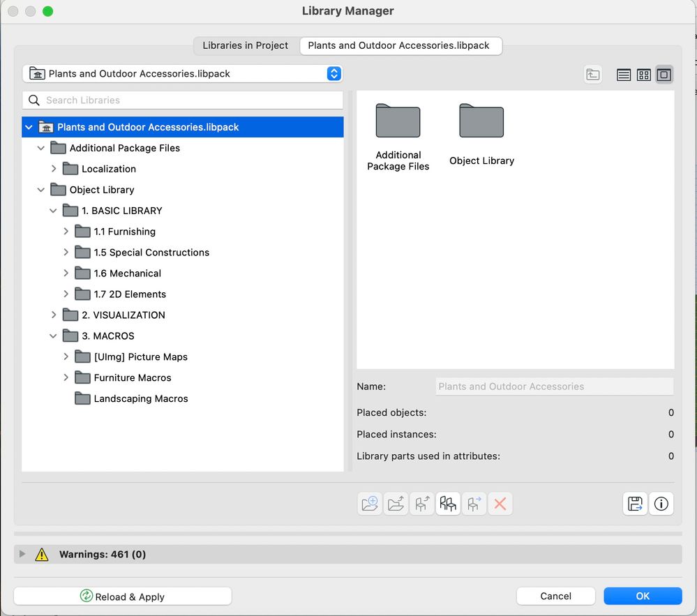Click the save library package icon
The width and height of the screenshot is (697, 616).
point(635,504)
